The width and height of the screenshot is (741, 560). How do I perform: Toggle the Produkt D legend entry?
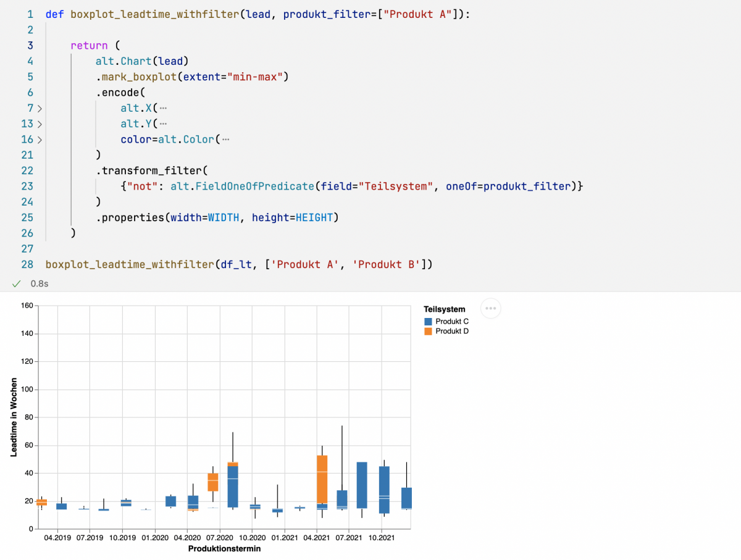pos(452,331)
